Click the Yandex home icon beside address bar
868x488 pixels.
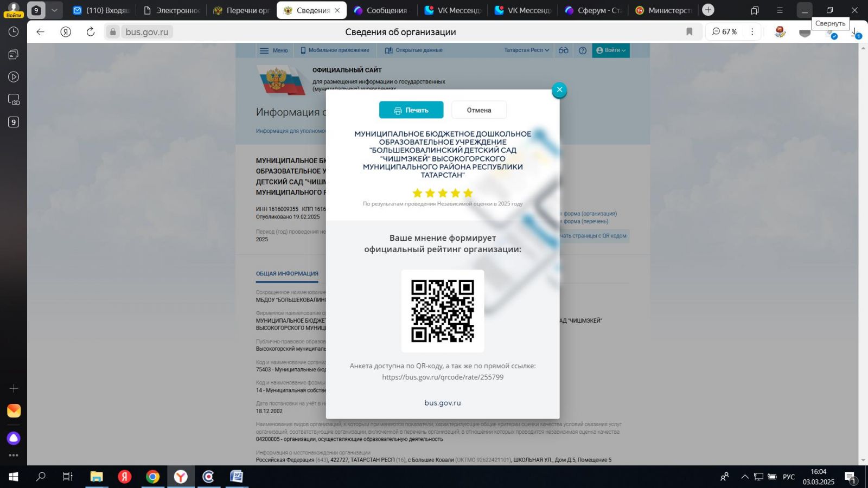[x=66, y=32]
